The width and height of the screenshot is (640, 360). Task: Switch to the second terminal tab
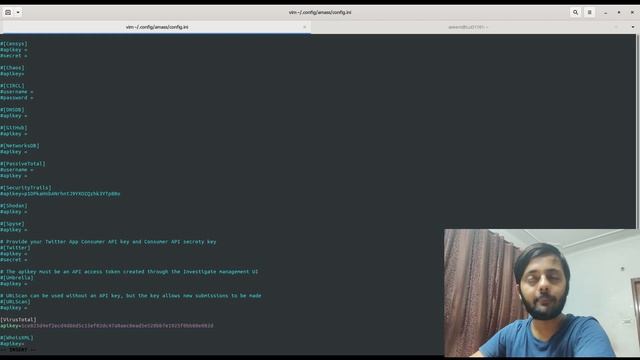467,27
